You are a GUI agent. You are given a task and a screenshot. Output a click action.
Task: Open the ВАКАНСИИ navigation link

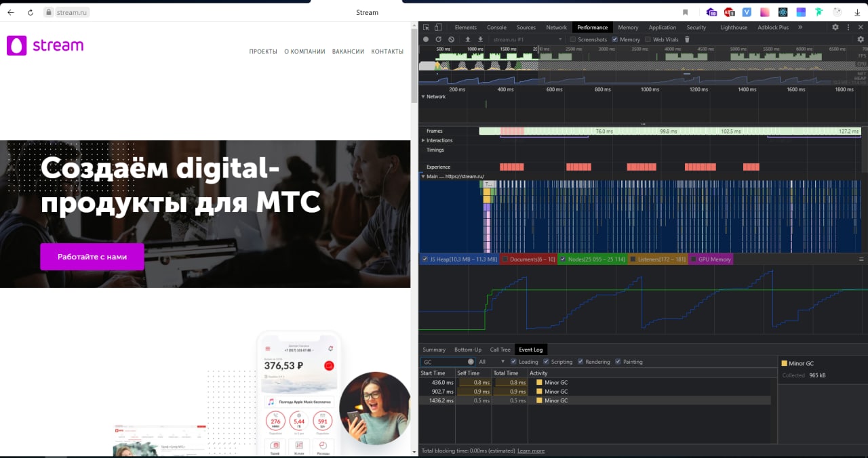(x=348, y=51)
